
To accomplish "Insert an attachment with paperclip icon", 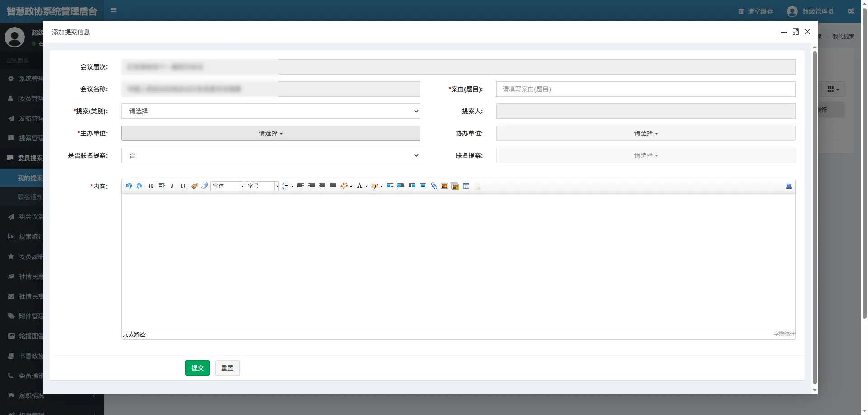I will (x=434, y=186).
